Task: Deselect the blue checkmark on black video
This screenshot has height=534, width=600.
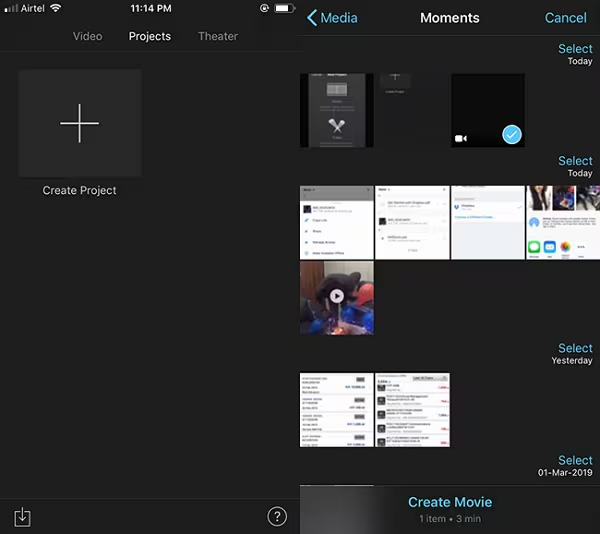Action: click(x=512, y=134)
